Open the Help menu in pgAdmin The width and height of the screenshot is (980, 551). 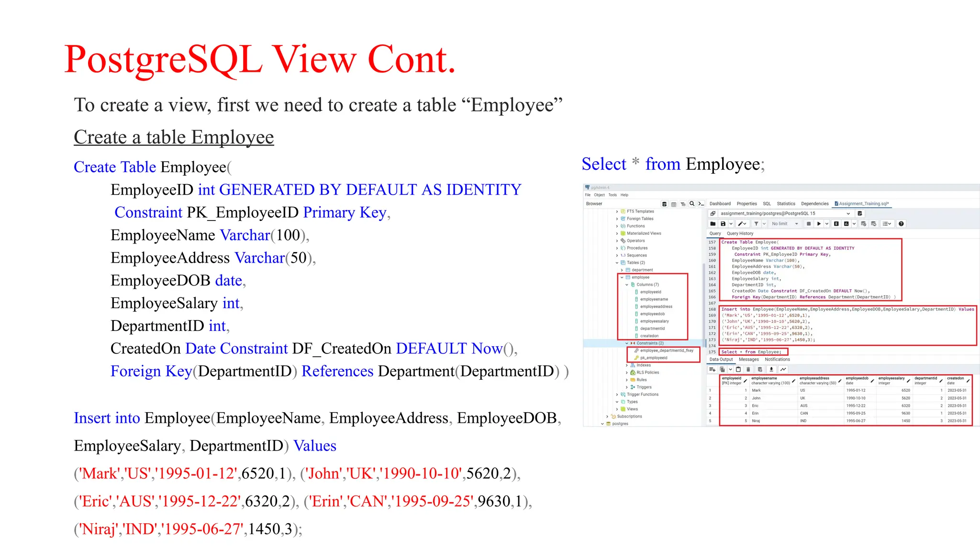click(x=624, y=195)
